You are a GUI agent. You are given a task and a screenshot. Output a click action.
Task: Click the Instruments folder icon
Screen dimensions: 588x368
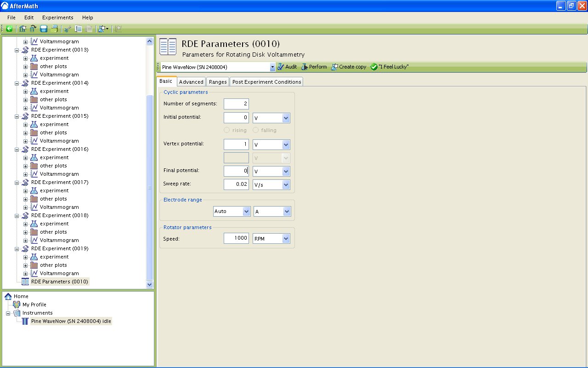pos(17,313)
